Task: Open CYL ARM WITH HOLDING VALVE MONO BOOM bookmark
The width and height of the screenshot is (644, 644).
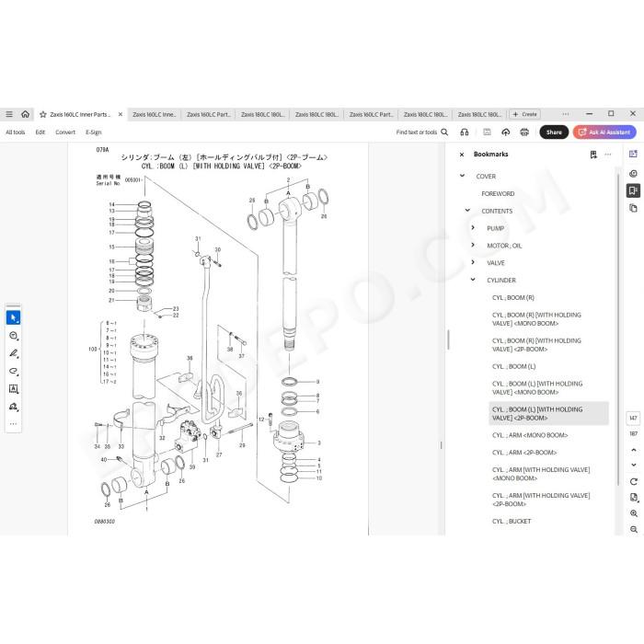Action: tap(541, 474)
